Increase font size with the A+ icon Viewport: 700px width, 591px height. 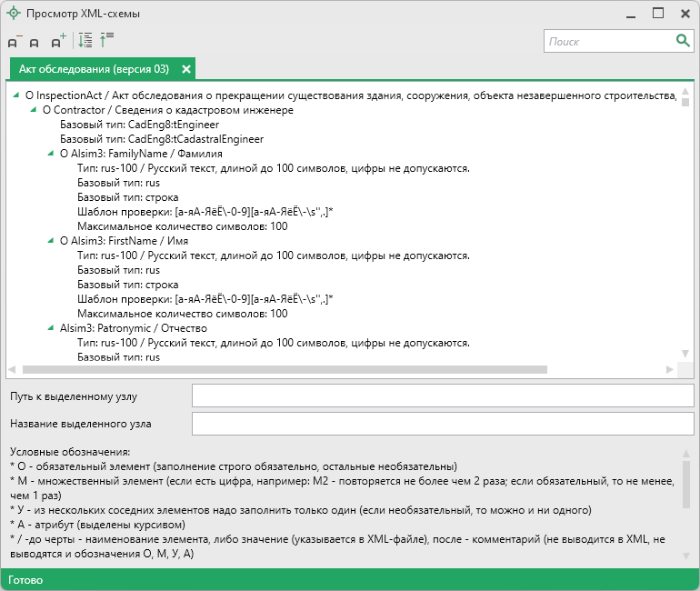pyautogui.click(x=58, y=41)
